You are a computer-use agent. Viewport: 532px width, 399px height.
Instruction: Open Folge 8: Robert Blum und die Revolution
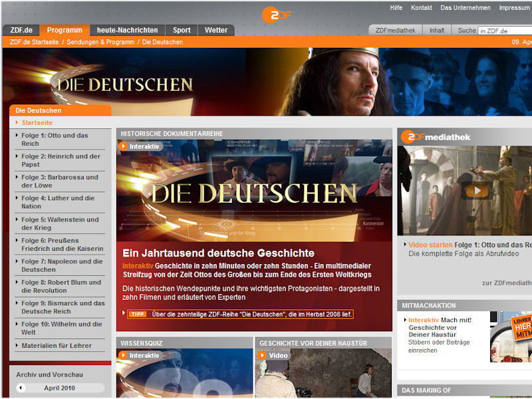pyautogui.click(x=60, y=286)
